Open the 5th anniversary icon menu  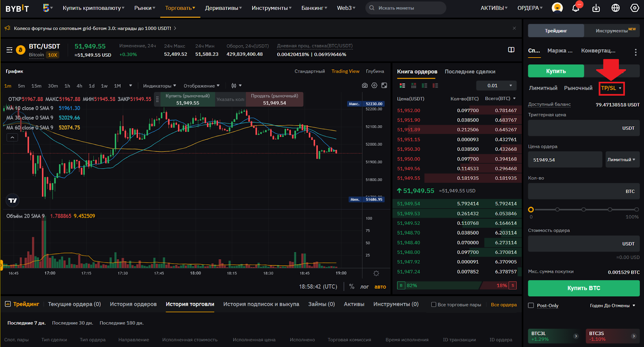pyautogui.click(x=47, y=8)
